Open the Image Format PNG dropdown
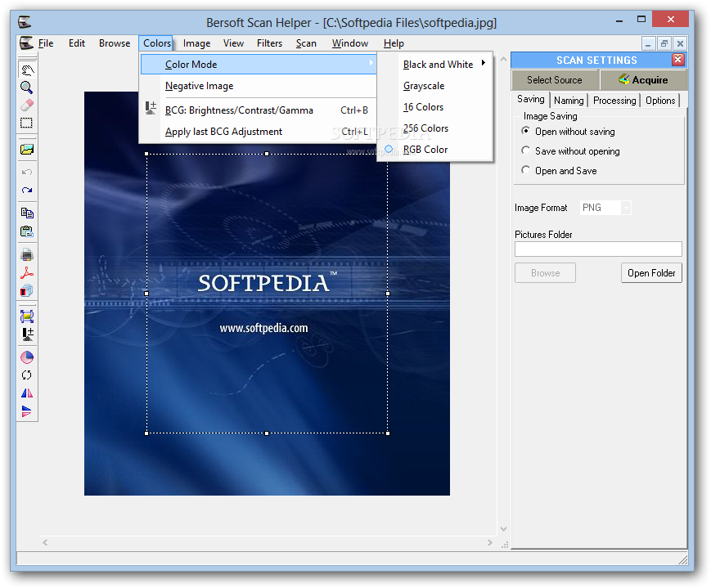Viewport: 711px width, 588px height. point(626,208)
